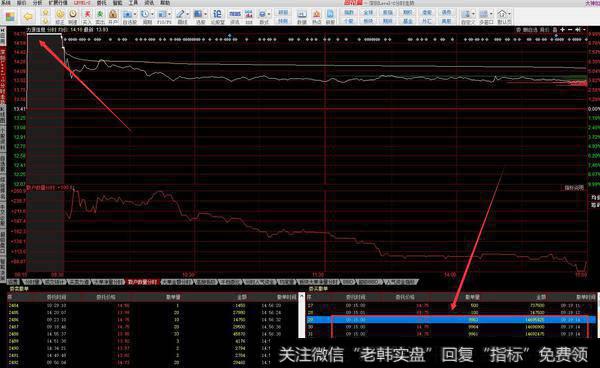Select the blue highlighted buy order row
Image resolution: width=600 pixels, height=368 pixels.
[451, 319]
